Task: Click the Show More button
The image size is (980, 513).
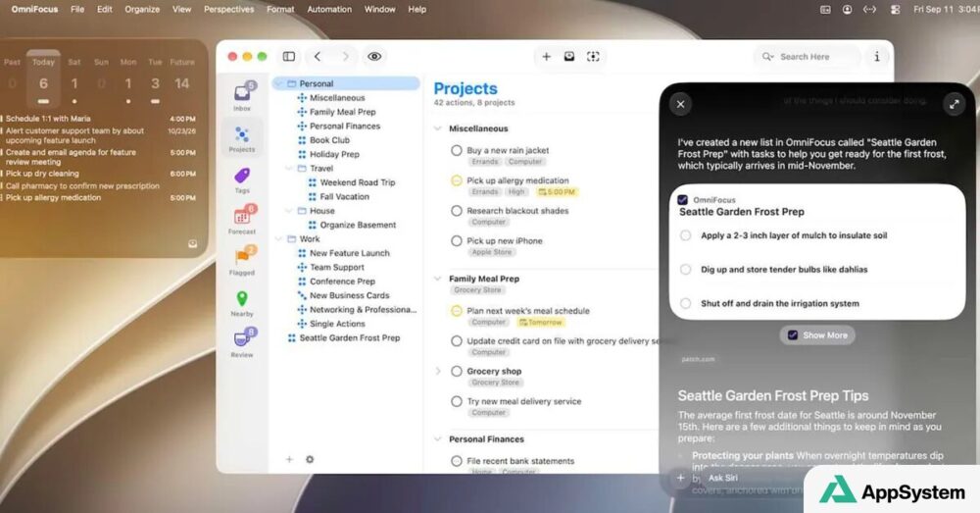Action: 817,335
